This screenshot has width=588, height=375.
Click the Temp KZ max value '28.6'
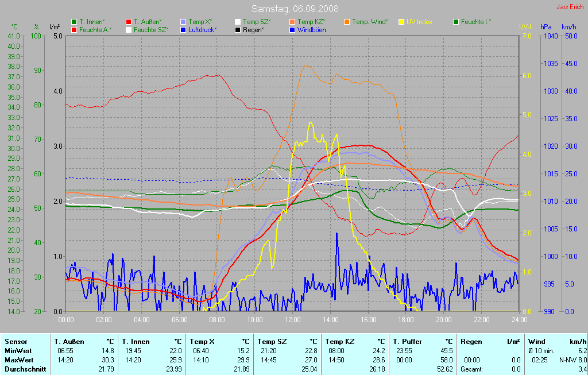pos(379,360)
